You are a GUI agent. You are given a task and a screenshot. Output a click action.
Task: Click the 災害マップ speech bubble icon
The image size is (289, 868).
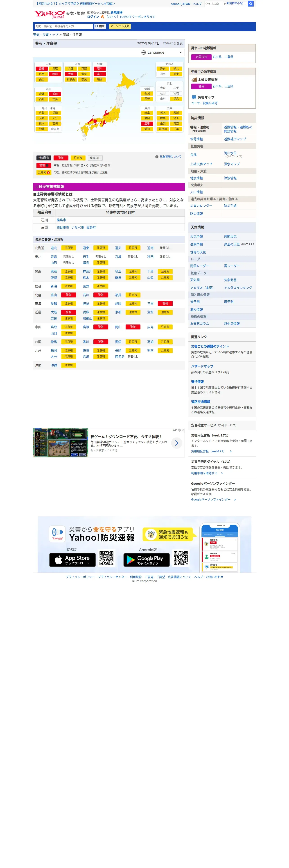(194, 97)
